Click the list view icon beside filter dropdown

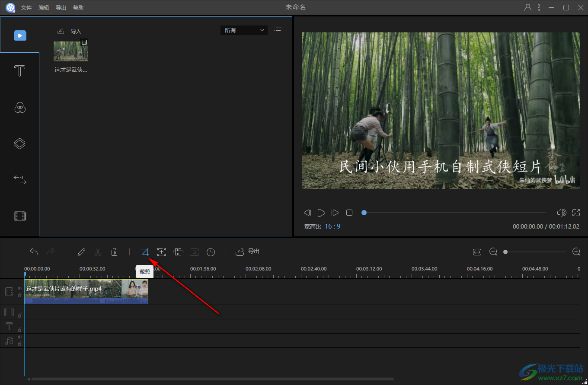[278, 30]
